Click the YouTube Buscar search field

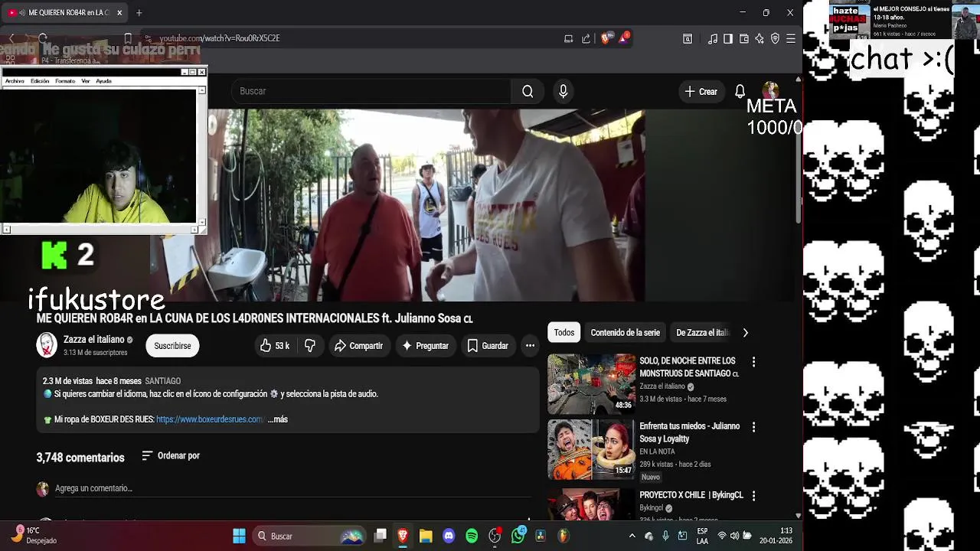(371, 91)
